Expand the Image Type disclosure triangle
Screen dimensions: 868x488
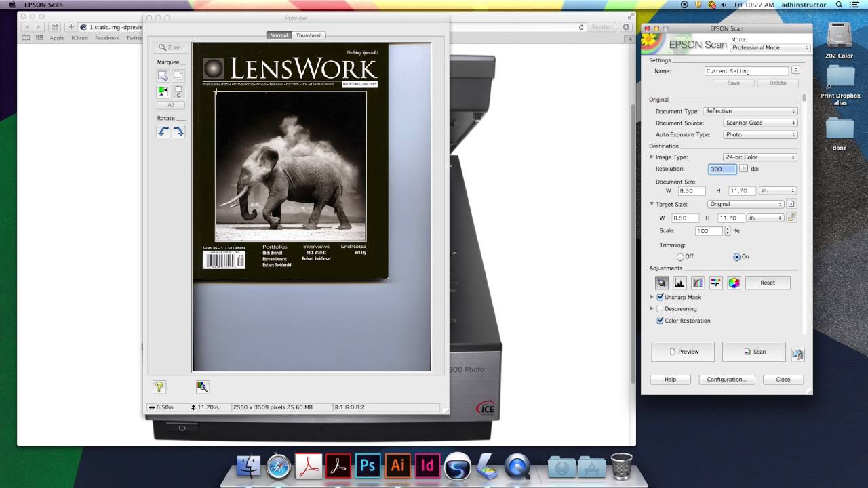click(x=652, y=157)
